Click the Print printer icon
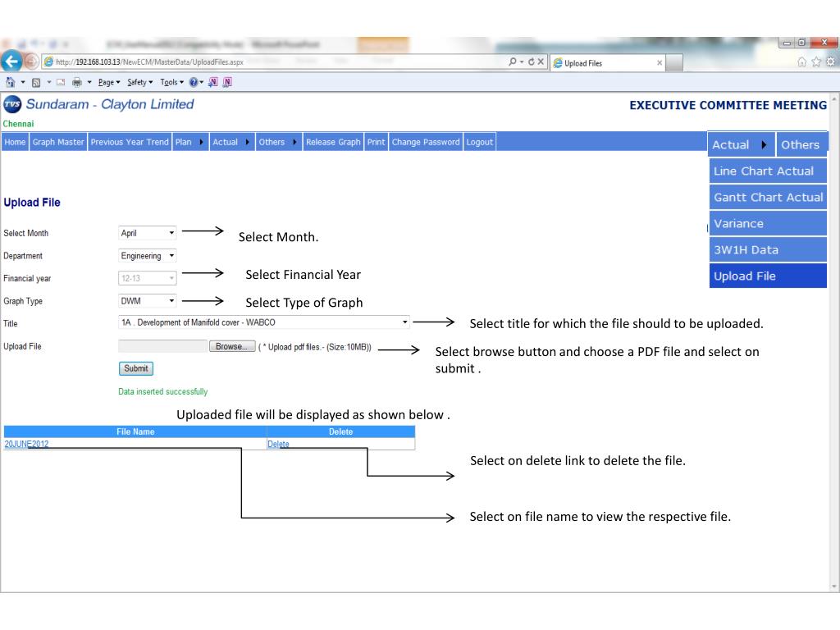This screenshot has height=630, width=840. point(77,82)
